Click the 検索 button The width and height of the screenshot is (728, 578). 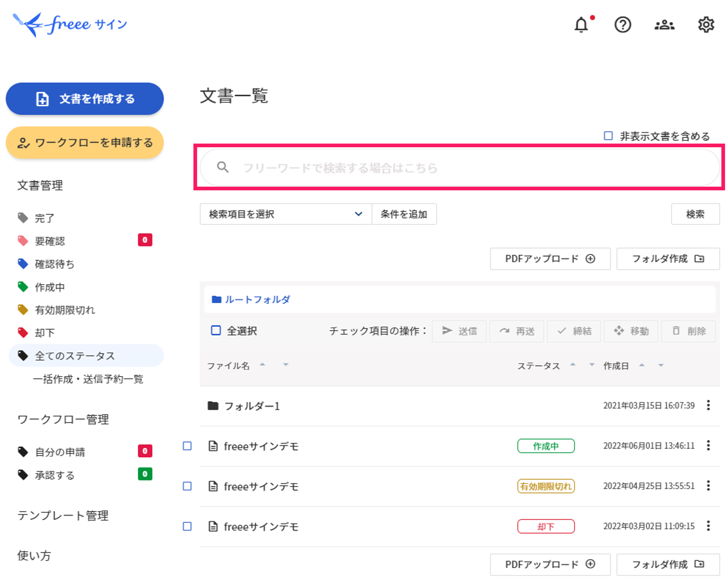point(695,214)
